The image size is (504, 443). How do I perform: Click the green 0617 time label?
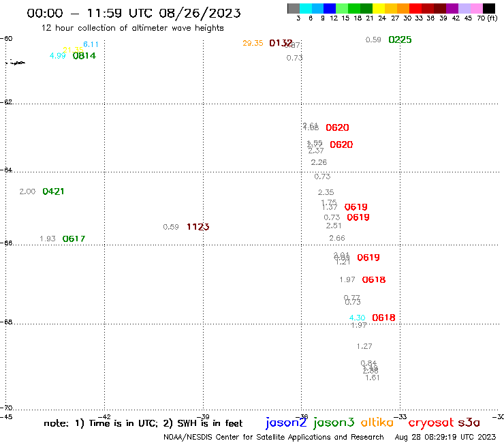tap(74, 239)
